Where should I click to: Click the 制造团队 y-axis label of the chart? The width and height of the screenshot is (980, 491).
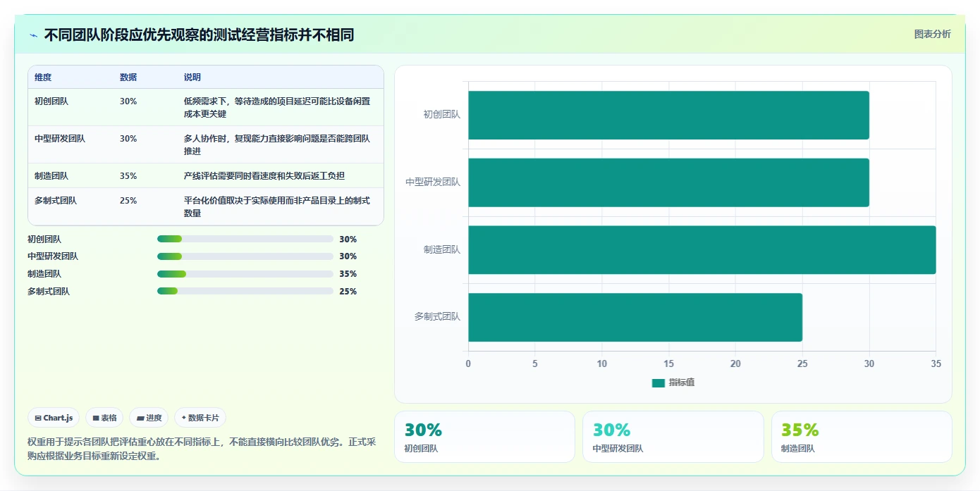click(442, 249)
